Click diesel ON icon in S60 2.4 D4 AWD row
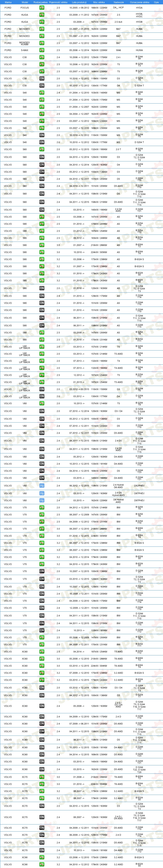This screenshot has width=163, height=868. coord(42,210)
